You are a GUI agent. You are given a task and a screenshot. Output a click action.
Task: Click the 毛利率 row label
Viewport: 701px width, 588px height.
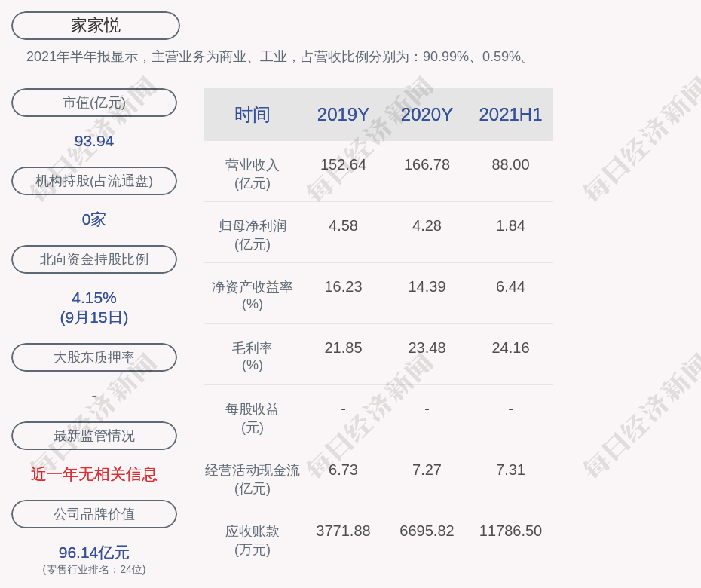tap(253, 357)
